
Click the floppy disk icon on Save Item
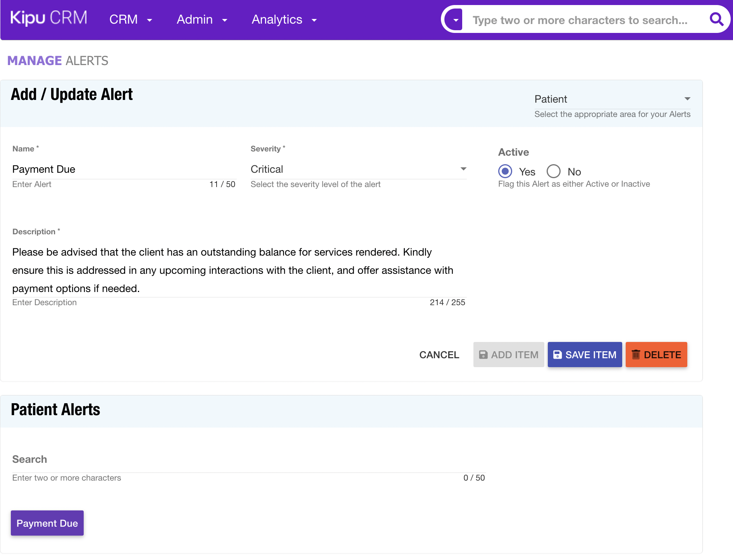[557, 355]
